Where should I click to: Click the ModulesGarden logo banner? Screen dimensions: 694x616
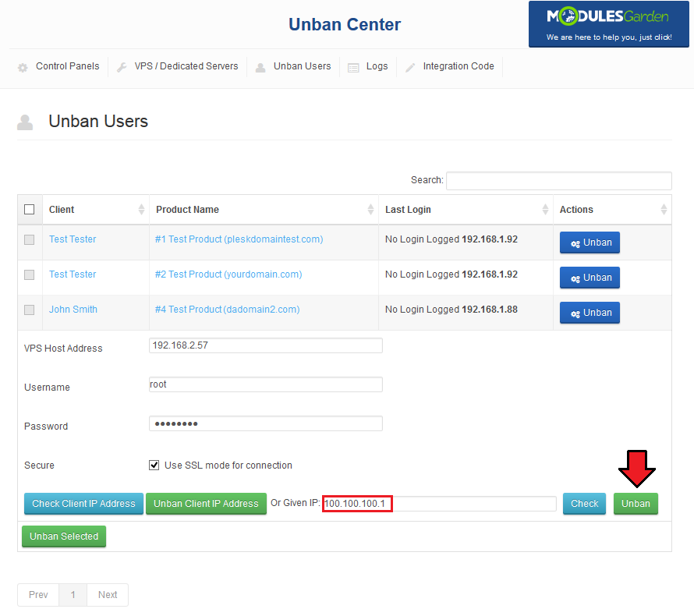point(608,24)
